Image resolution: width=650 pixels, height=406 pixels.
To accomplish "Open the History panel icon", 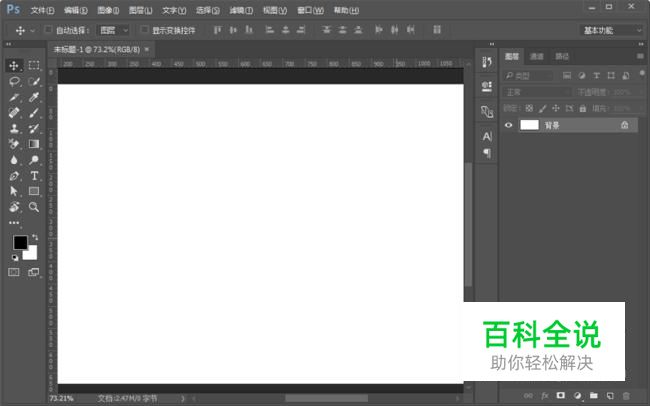I will [487, 62].
